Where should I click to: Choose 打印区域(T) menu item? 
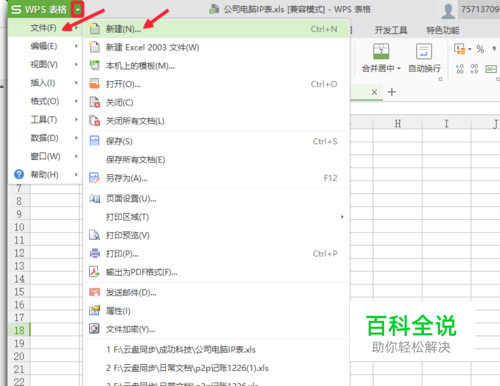tap(127, 217)
